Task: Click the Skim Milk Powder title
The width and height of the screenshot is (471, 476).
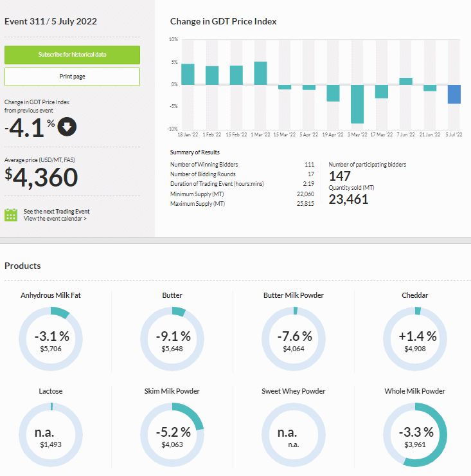Action: [x=172, y=391]
